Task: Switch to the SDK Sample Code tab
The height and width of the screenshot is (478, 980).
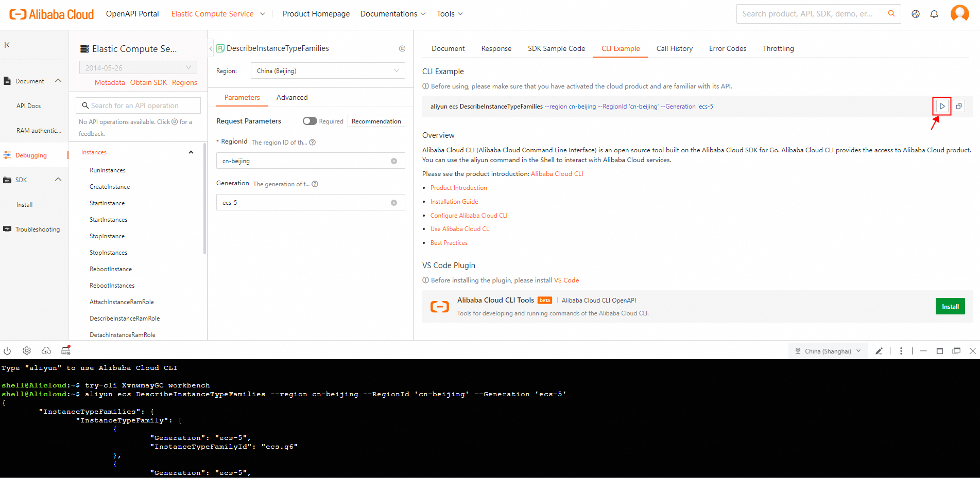Action: coord(556,48)
